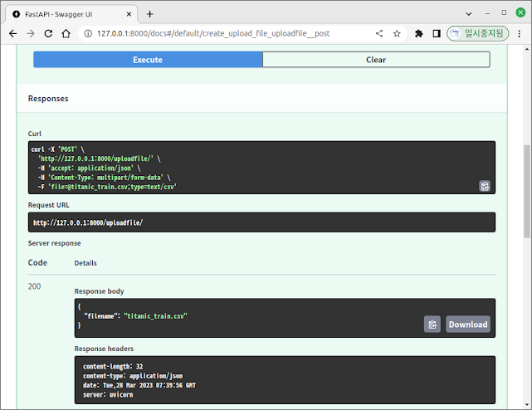Click the 'Content-Type: multipart/form-data' curl line
This screenshot has height=410, width=532.
point(105,178)
